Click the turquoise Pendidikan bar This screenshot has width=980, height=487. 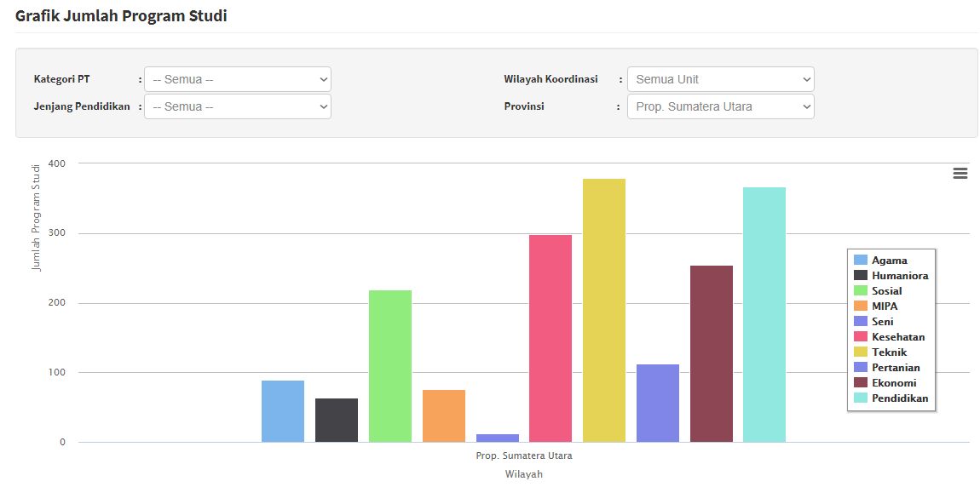tap(764, 315)
